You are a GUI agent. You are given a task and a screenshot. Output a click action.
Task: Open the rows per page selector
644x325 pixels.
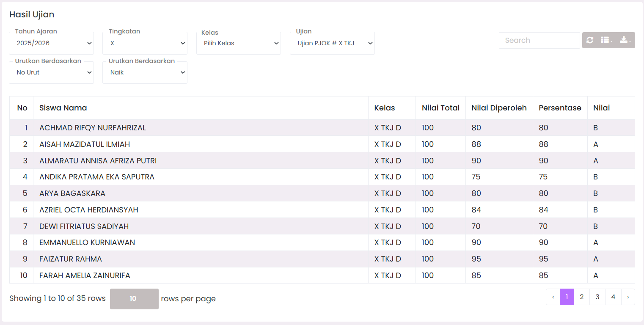coord(134,299)
